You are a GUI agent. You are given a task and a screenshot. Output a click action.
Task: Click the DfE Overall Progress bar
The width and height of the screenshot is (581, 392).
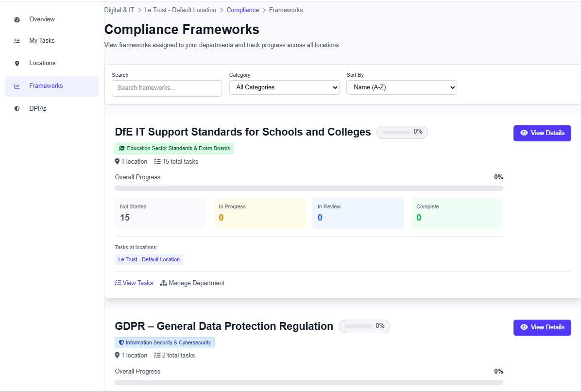[309, 188]
